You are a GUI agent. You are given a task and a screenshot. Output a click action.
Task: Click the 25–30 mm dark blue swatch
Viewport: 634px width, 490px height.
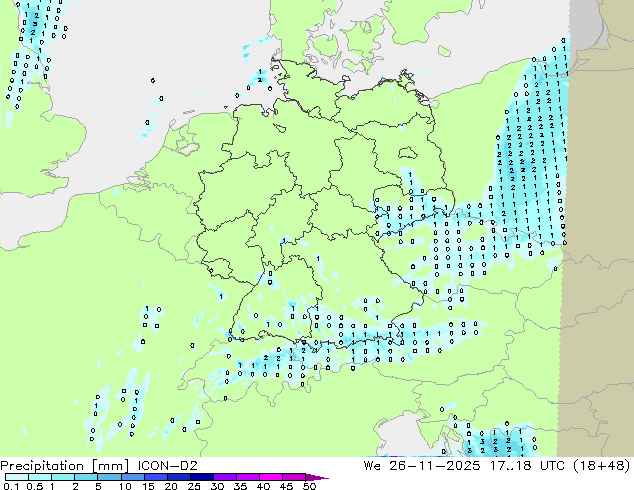pos(201,477)
